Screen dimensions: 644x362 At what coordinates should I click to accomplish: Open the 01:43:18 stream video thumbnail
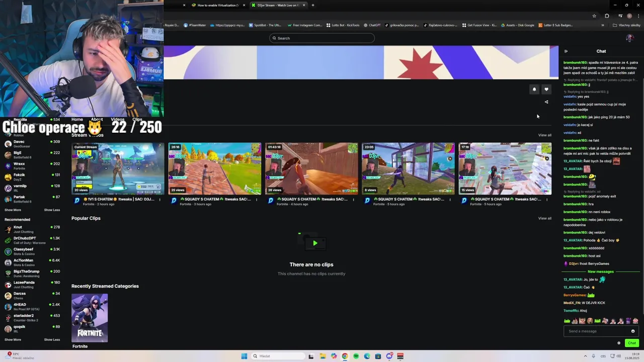(311, 169)
